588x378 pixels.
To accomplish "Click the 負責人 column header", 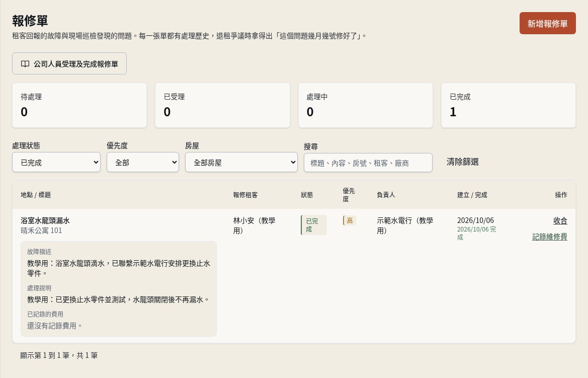I will pyautogui.click(x=385, y=195).
